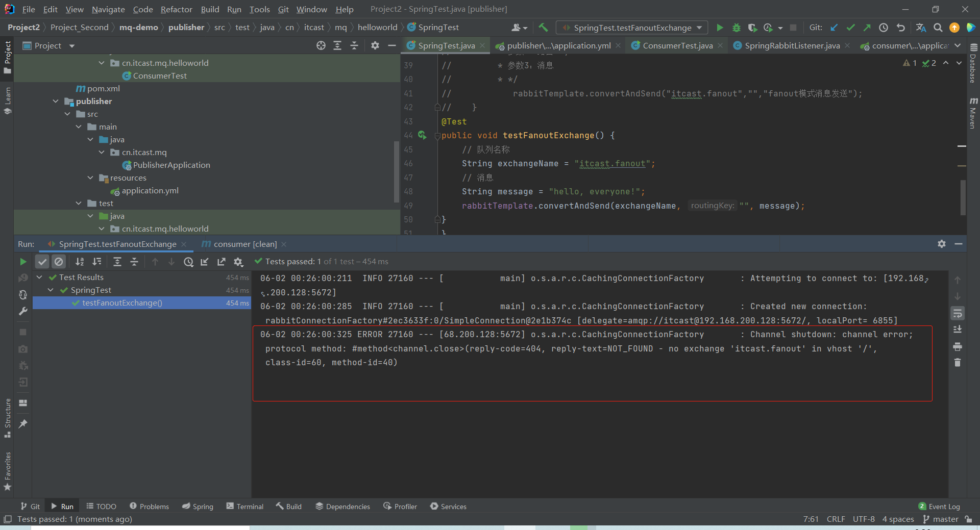The image size is (980, 530).
Task: Push commits using Git push arrow
Action: coord(867,28)
